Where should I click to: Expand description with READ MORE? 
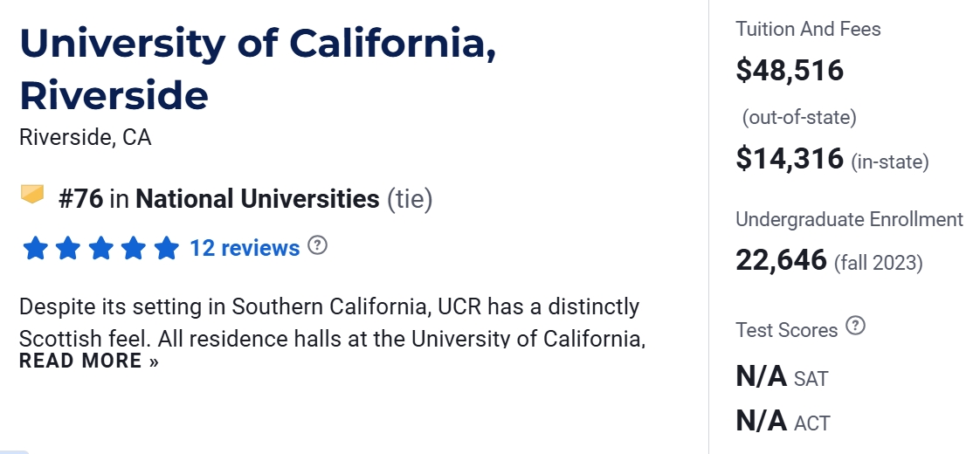(x=89, y=361)
